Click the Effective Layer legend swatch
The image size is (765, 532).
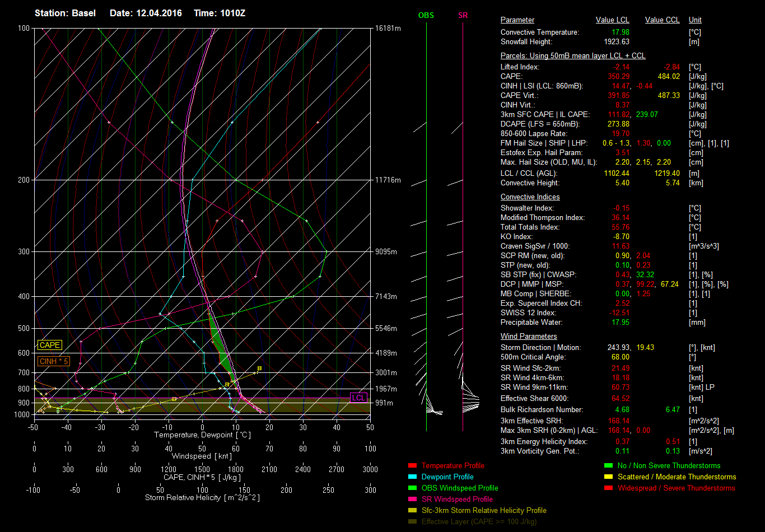pos(412,522)
